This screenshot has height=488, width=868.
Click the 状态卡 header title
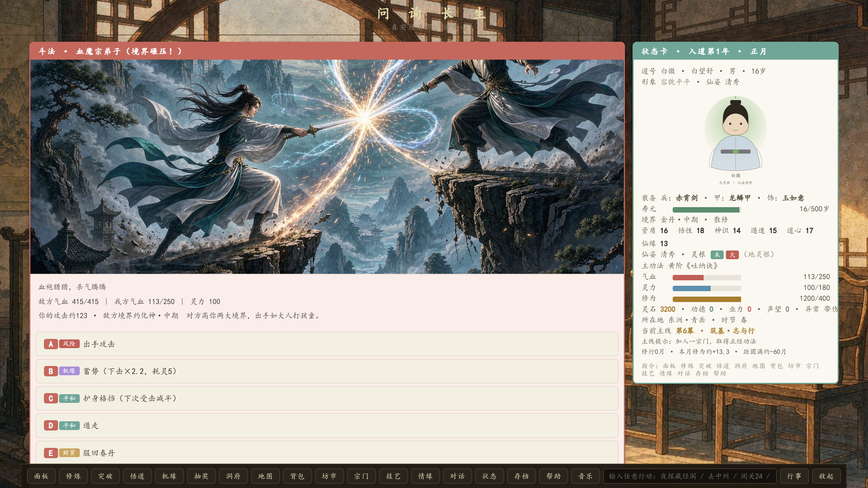tap(654, 51)
